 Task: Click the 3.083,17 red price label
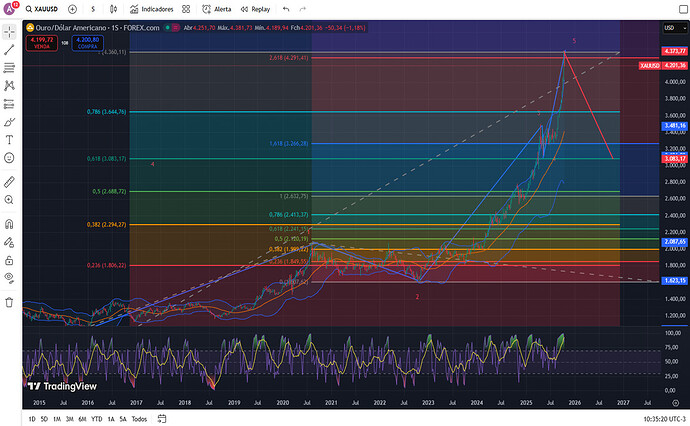tap(675, 158)
